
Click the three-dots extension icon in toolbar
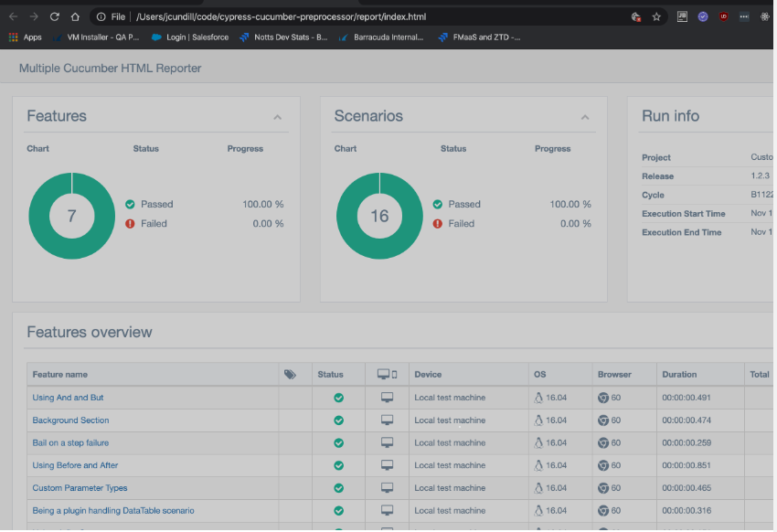[744, 16]
